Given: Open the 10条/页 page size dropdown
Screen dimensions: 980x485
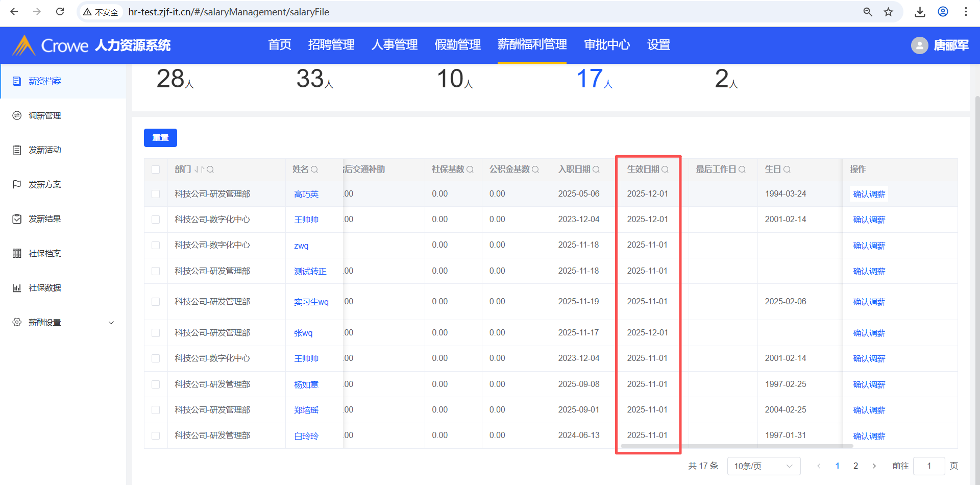Looking at the screenshot, I should 763,466.
